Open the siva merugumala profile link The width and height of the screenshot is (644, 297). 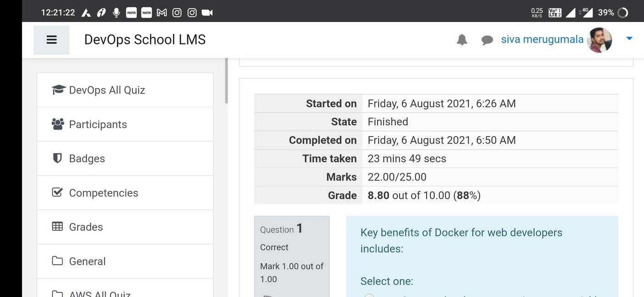pyautogui.click(x=542, y=39)
